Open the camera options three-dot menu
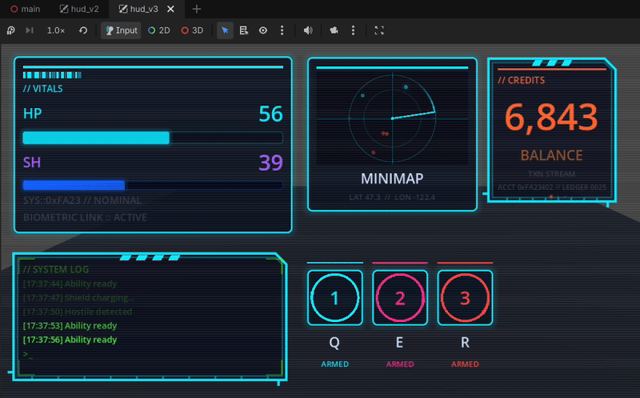Screen dimensions: 640x398 [353, 30]
